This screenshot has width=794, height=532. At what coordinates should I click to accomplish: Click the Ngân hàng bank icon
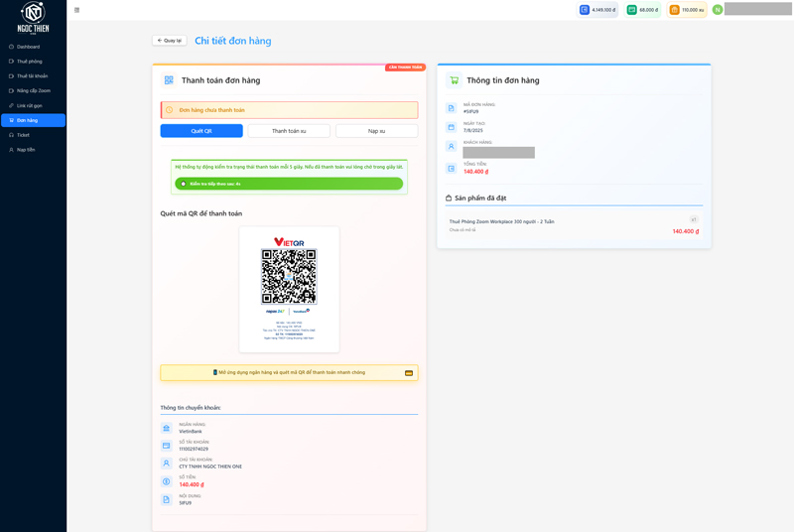pyautogui.click(x=166, y=428)
